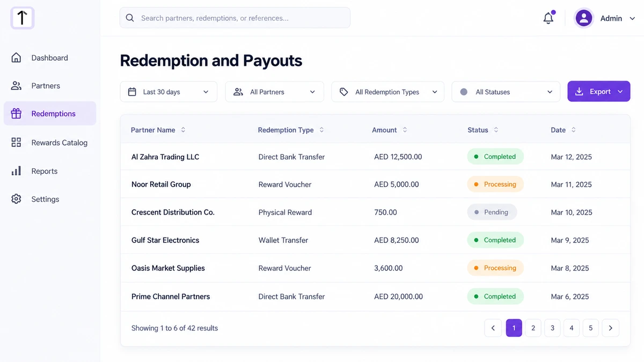The height and width of the screenshot is (362, 644).
Task: Click the search partners input field
Action: pyautogui.click(x=235, y=18)
